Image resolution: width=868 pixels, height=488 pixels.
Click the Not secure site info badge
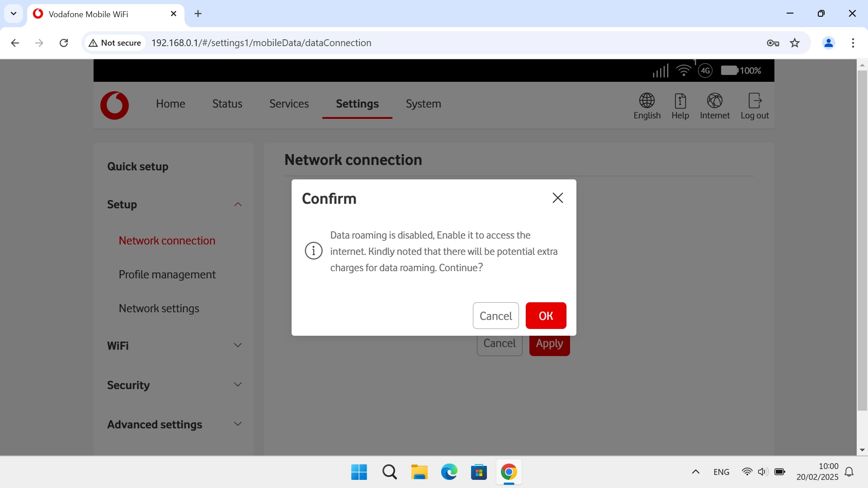coord(115,43)
